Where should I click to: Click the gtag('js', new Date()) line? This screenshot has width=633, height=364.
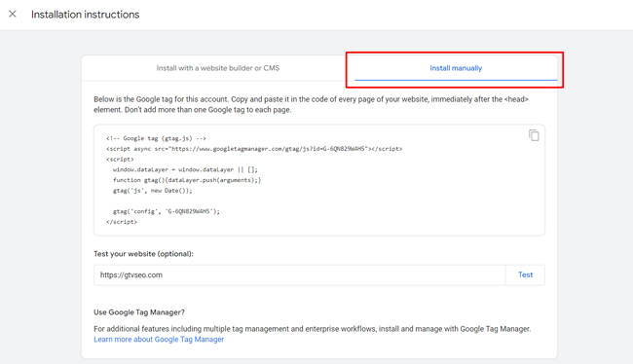click(x=153, y=191)
